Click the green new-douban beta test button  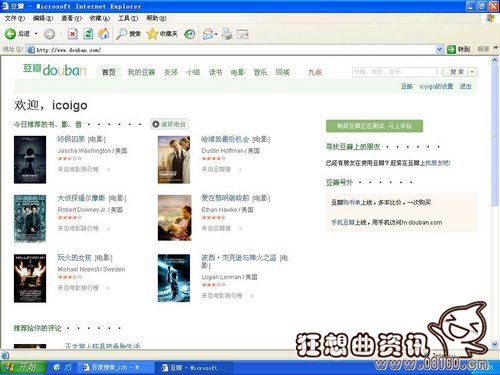tap(374, 126)
